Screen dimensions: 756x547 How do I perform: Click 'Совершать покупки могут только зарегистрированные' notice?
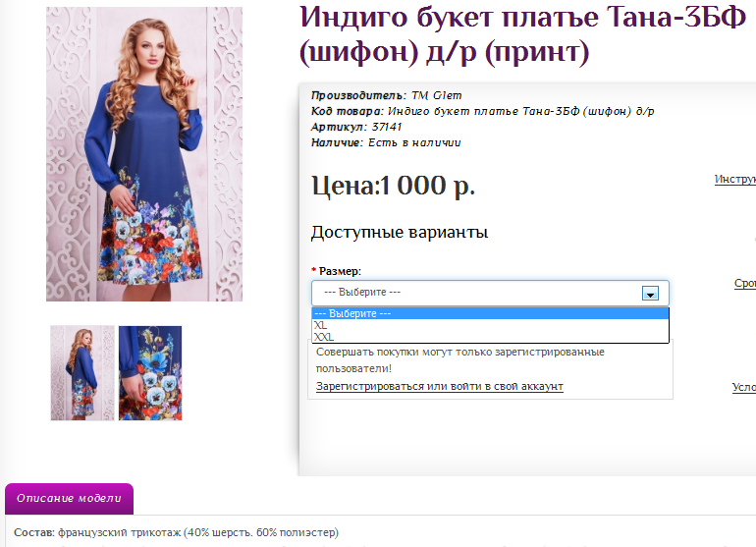459,359
